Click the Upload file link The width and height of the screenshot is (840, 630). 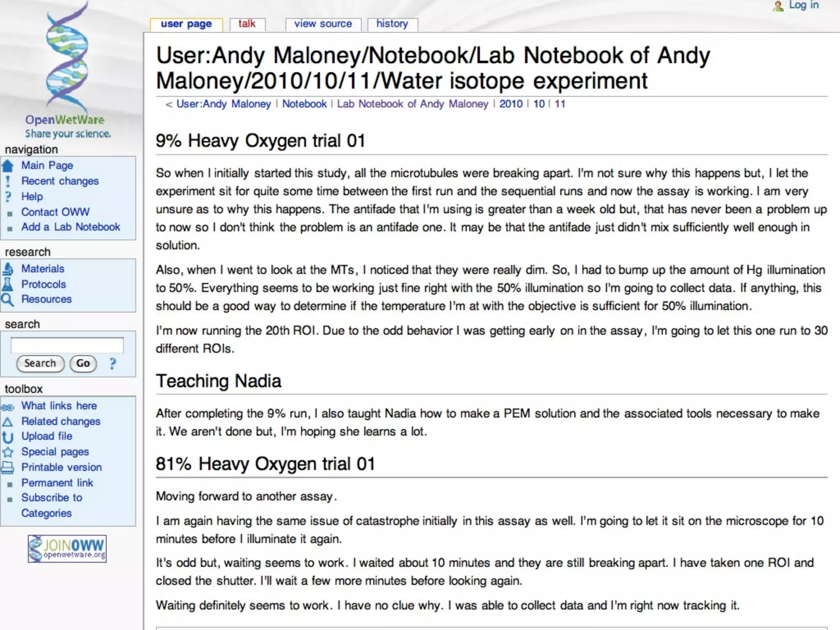tap(47, 436)
